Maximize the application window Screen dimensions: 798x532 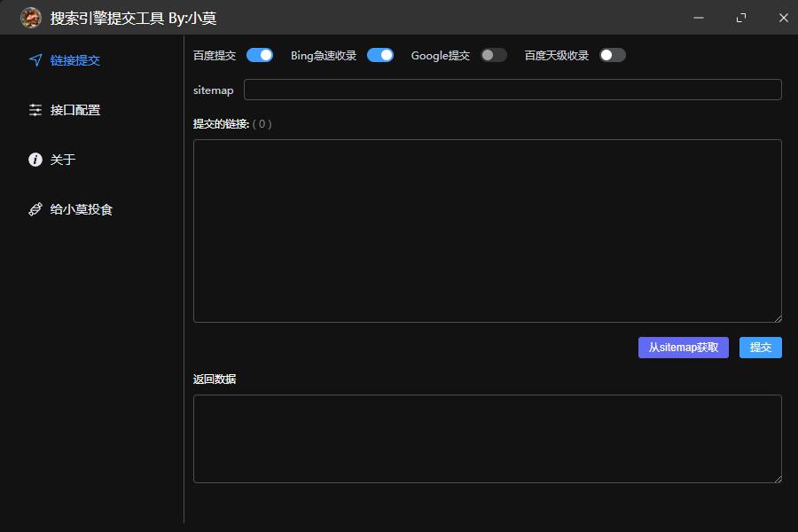click(741, 18)
